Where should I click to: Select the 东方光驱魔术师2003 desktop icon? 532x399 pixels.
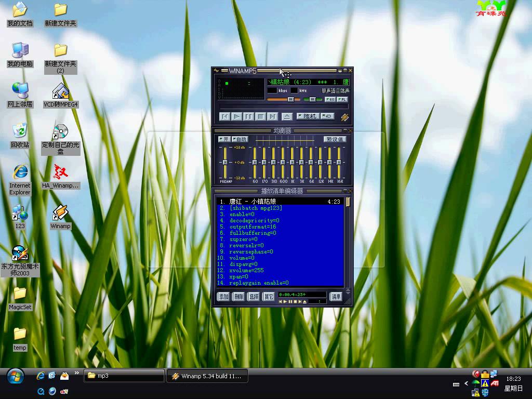coord(20,261)
